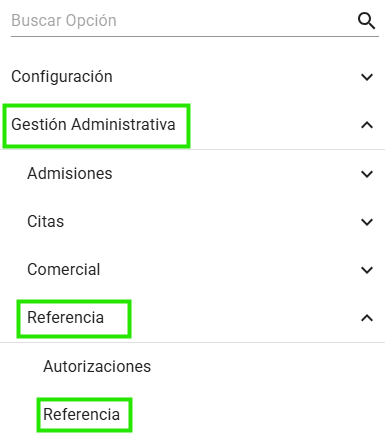Open the Comercial submenu label
The image size is (385, 433).
[x=64, y=269]
